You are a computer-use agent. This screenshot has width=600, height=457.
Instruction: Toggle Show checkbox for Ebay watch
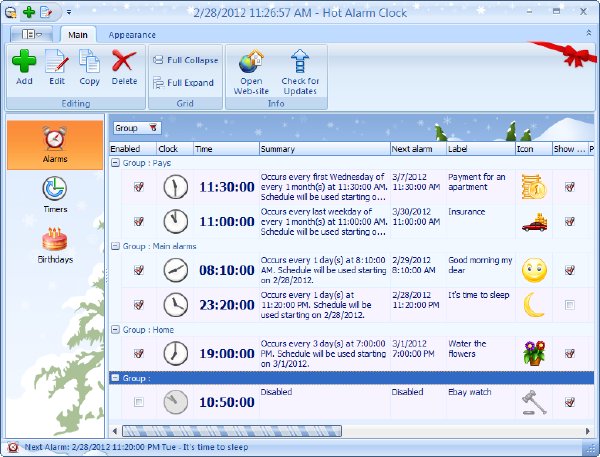tap(570, 402)
